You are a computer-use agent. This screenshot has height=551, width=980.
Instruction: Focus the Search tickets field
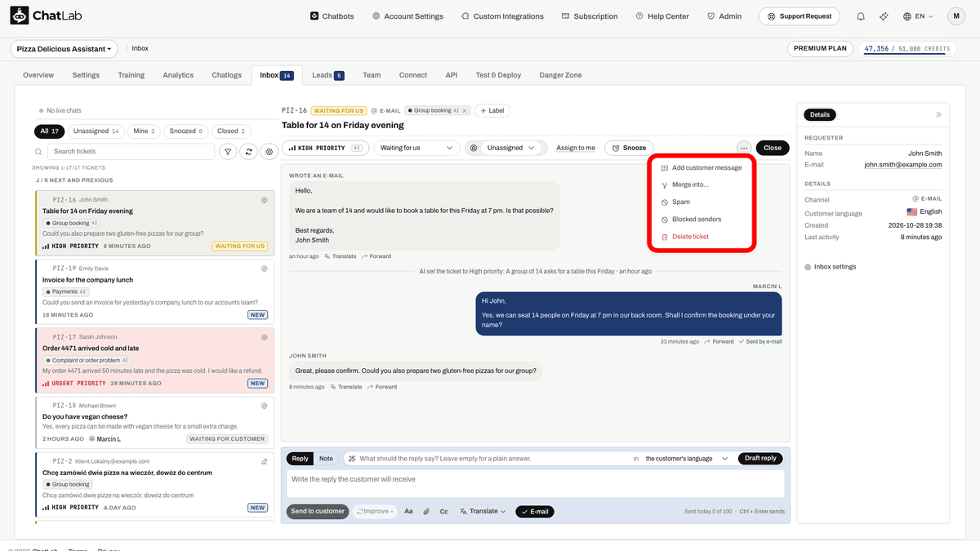pyautogui.click(x=131, y=152)
